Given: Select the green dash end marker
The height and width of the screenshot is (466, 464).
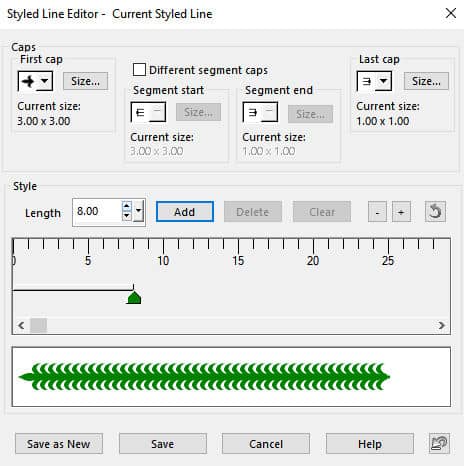Looking at the screenshot, I should tap(134, 297).
